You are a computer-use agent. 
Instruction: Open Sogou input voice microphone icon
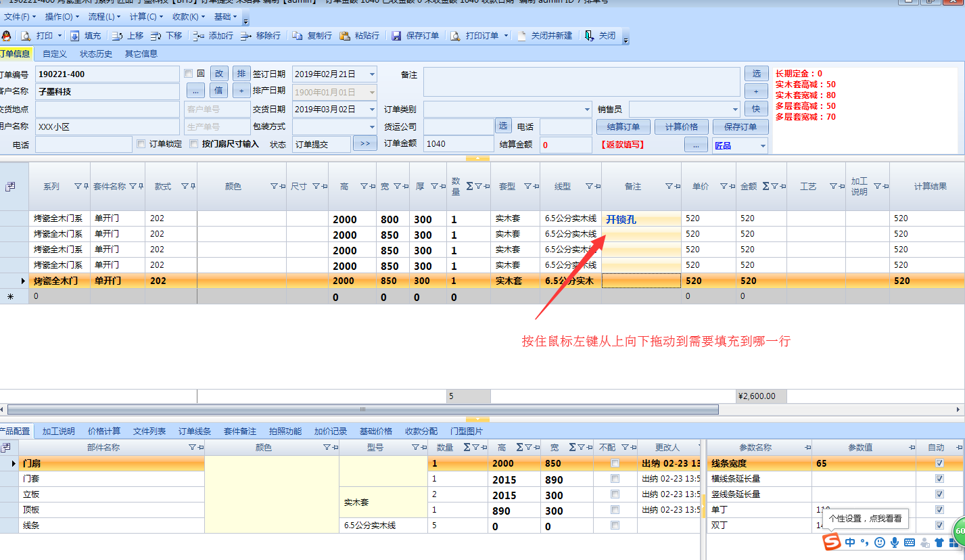tap(895, 542)
